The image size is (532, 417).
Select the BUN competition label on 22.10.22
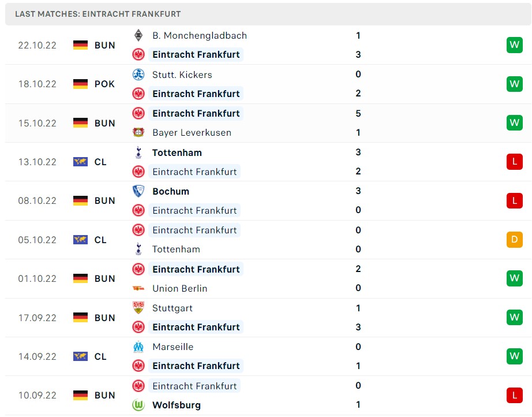pos(104,45)
